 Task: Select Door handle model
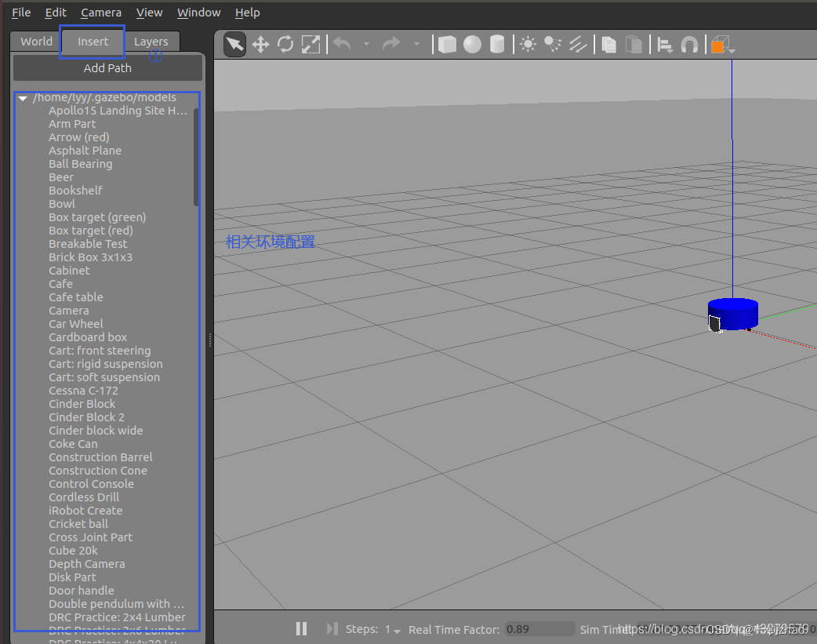click(82, 591)
